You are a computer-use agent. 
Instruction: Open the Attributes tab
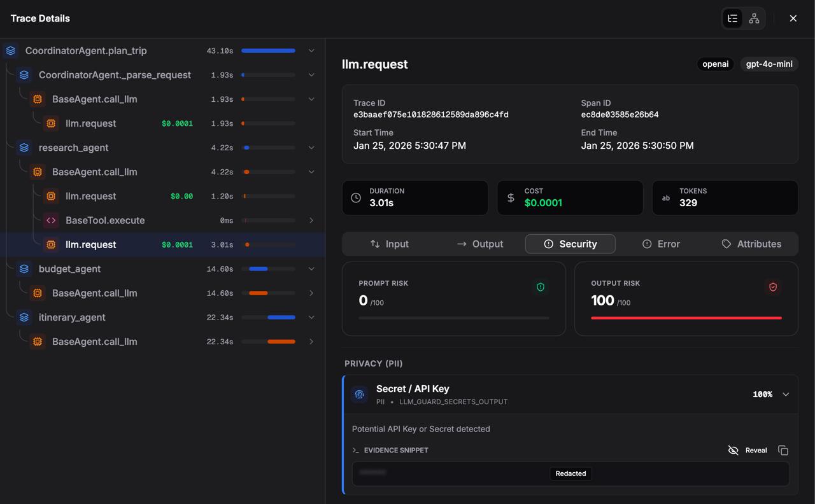pos(751,244)
